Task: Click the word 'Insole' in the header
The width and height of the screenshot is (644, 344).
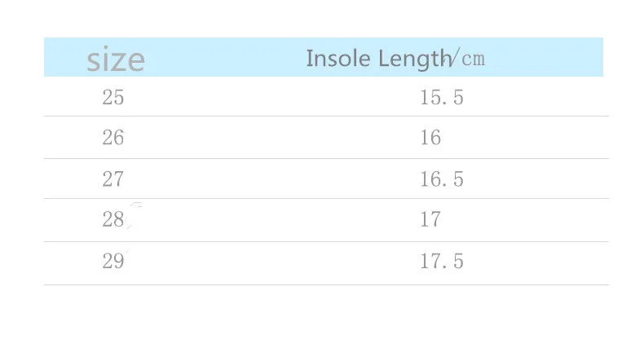Action: (x=338, y=59)
